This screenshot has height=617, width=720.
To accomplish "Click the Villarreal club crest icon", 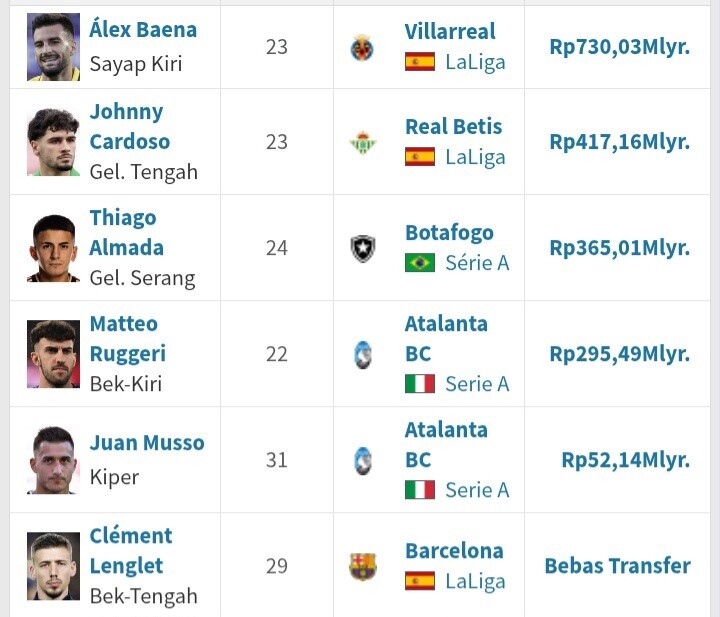I will [x=362, y=48].
